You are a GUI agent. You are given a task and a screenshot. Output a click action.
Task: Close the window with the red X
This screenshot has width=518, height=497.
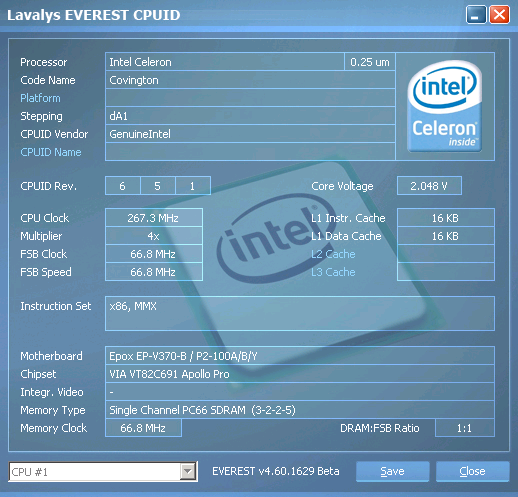coord(499,15)
